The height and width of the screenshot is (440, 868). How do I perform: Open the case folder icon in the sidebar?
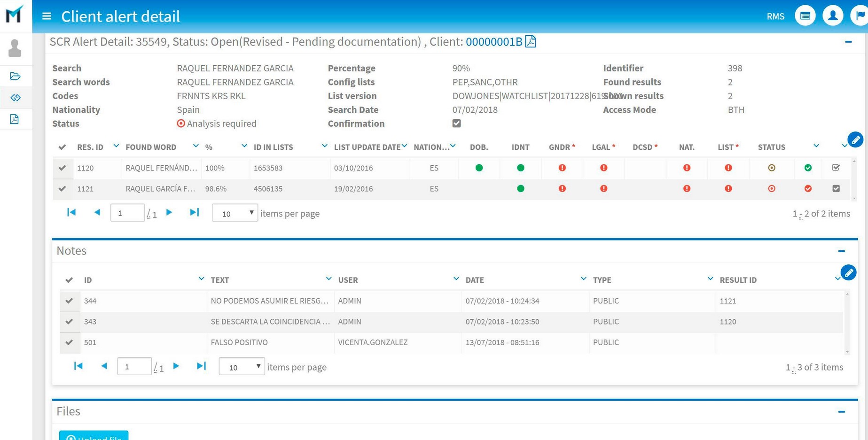click(x=16, y=76)
